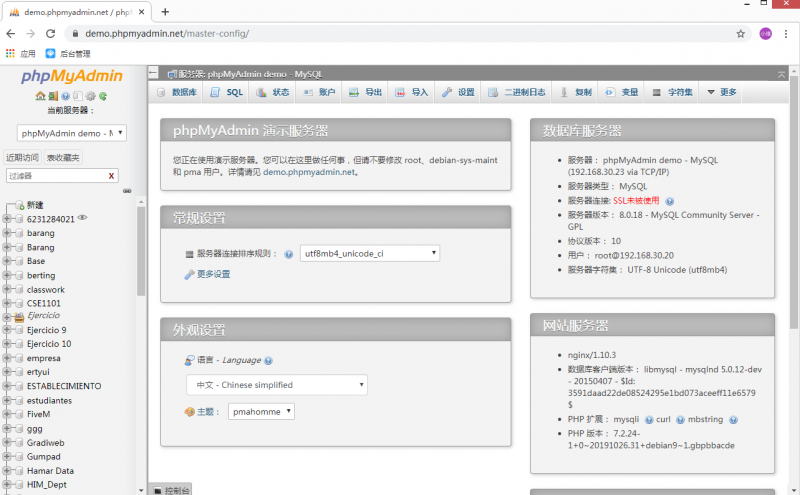Screen dimensions: 800x495
Task: Expand the Base database plus icon
Action: 7,261
